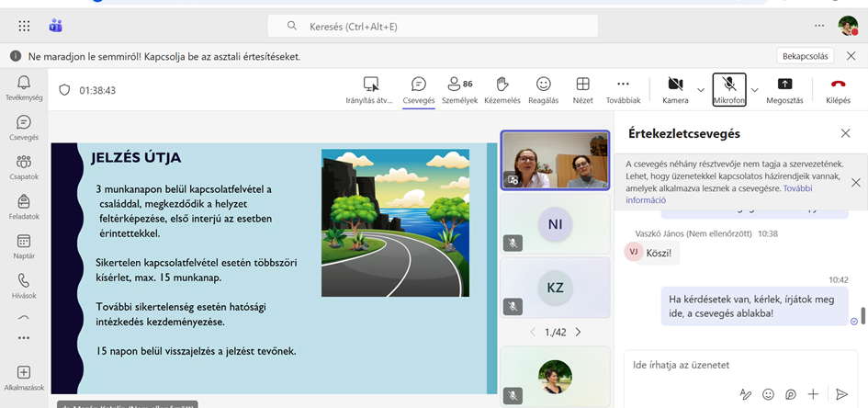Click the message input field
Screen dimensions: 868x408
coord(735,365)
